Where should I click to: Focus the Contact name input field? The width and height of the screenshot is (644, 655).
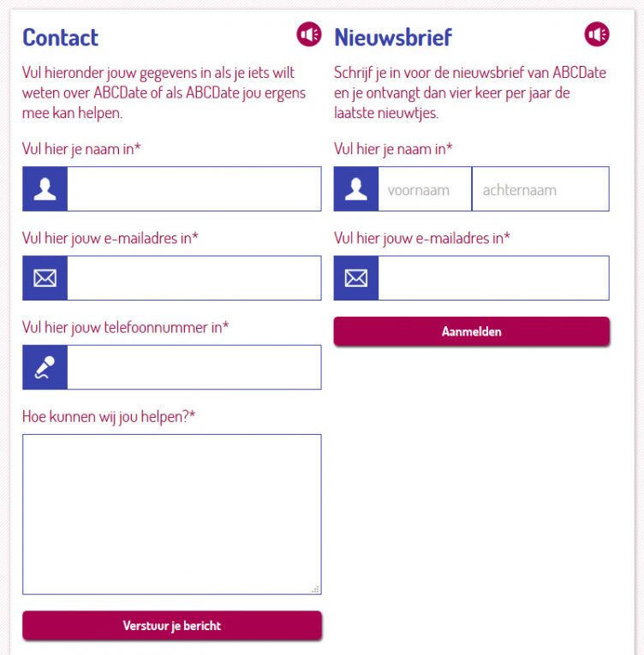tap(194, 189)
